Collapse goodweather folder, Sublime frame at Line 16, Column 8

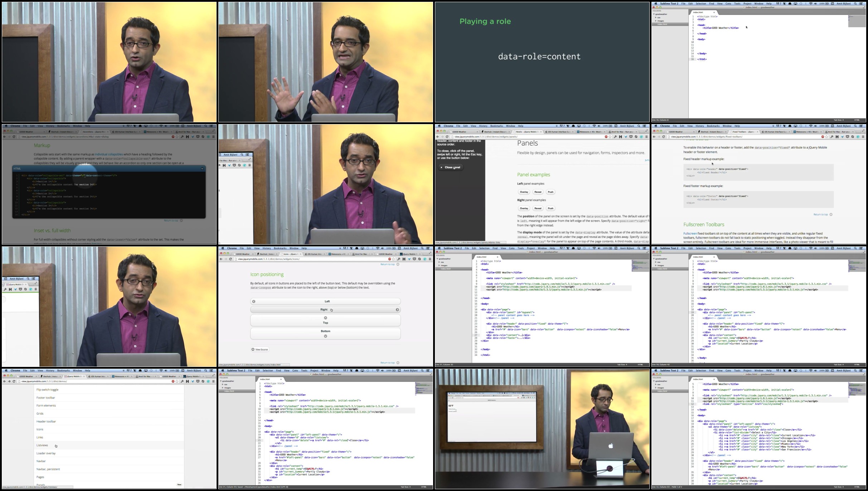tap(654, 14)
